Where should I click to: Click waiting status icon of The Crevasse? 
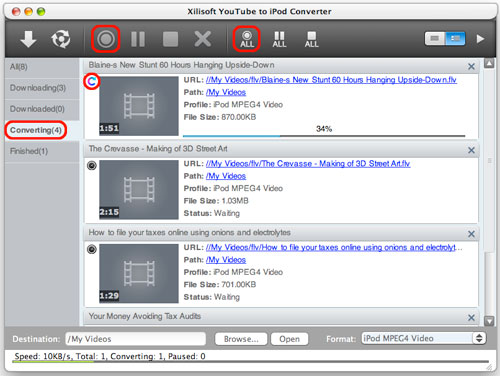pos(92,165)
